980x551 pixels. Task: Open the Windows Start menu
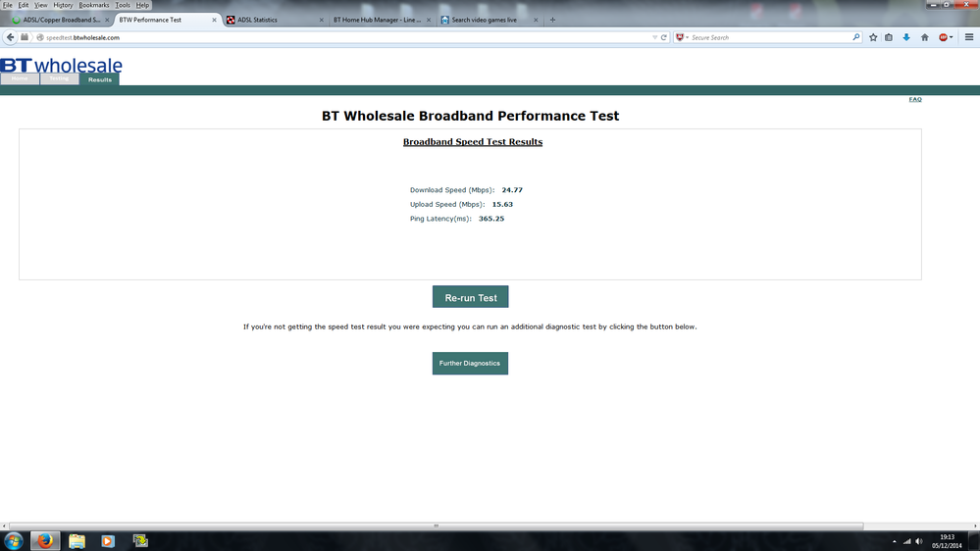click(x=13, y=541)
